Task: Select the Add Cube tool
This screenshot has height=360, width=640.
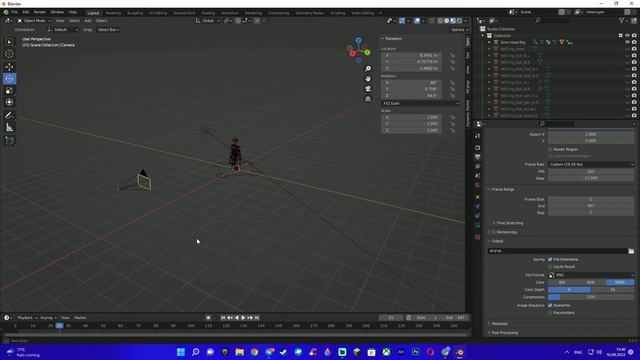Action: click(9, 141)
